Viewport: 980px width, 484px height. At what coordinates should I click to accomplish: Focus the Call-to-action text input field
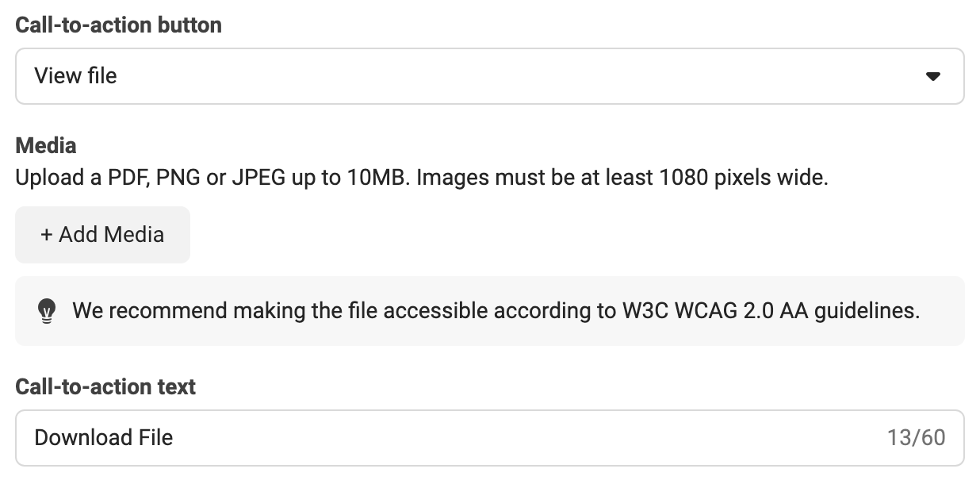(x=490, y=438)
